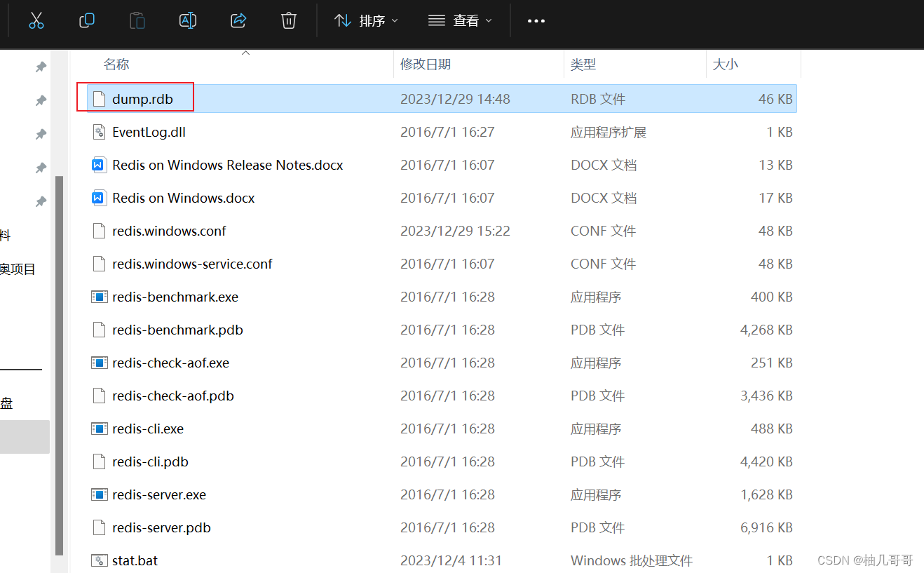
Task: Click the redis-check-aof.exe application icon
Action: pos(99,363)
